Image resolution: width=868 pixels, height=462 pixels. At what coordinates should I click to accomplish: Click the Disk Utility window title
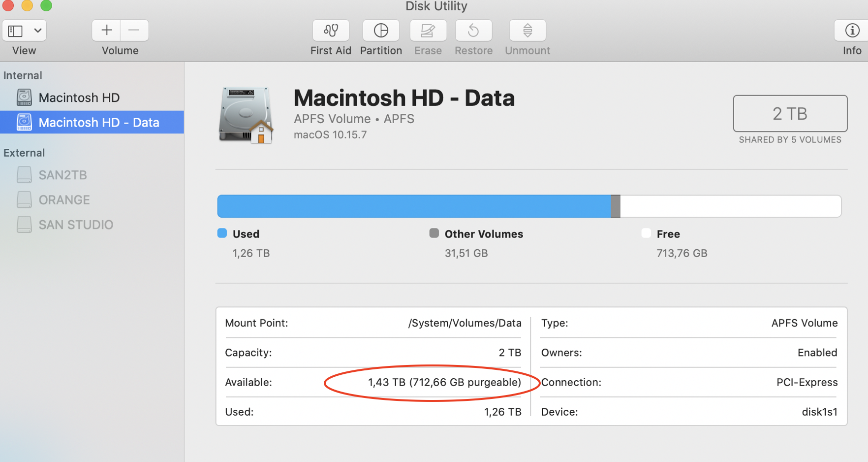click(436, 6)
